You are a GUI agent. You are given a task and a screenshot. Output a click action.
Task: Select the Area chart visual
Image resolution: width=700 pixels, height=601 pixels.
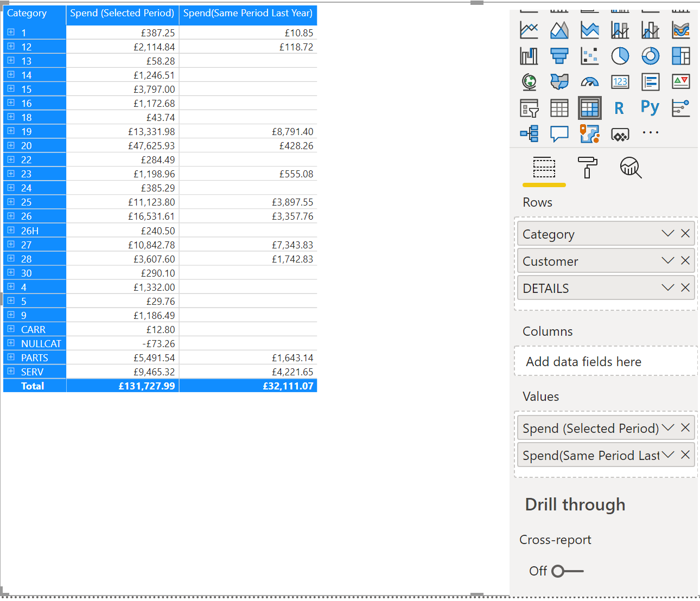(x=559, y=30)
